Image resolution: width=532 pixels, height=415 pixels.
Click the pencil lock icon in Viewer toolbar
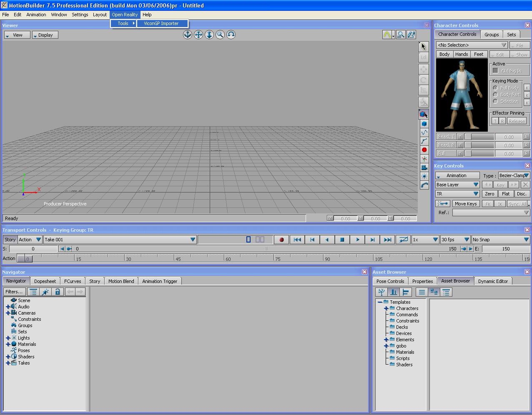411,35
